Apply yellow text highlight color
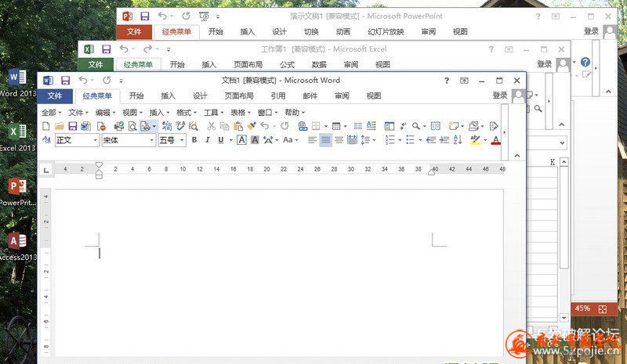Viewport: 627px width, 364px height. point(475,140)
